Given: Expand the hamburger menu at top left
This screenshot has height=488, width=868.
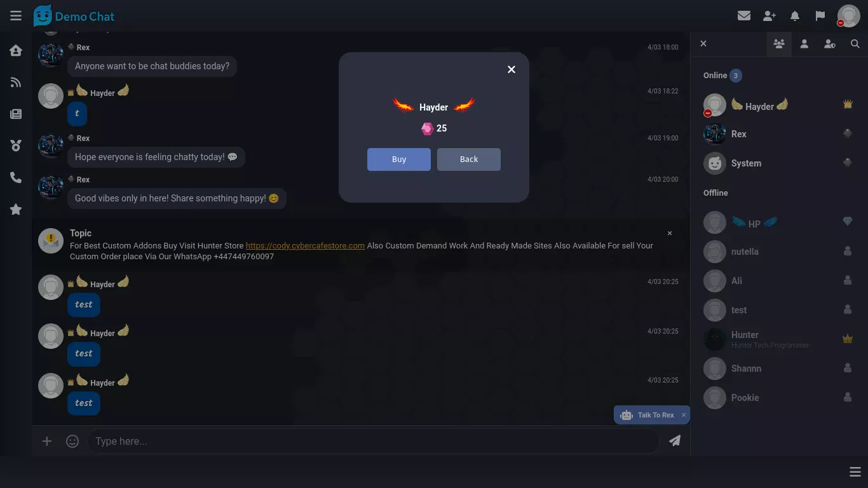Looking at the screenshot, I should [x=16, y=16].
